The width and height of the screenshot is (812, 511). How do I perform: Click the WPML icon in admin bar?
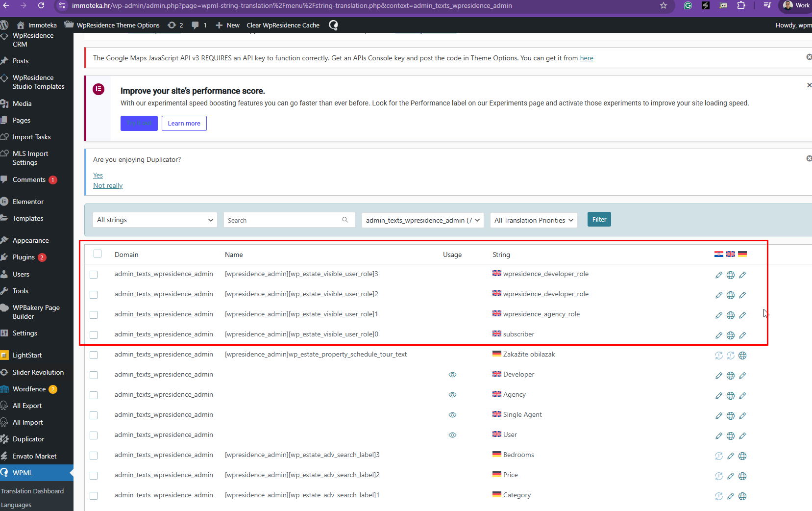pyautogui.click(x=333, y=25)
